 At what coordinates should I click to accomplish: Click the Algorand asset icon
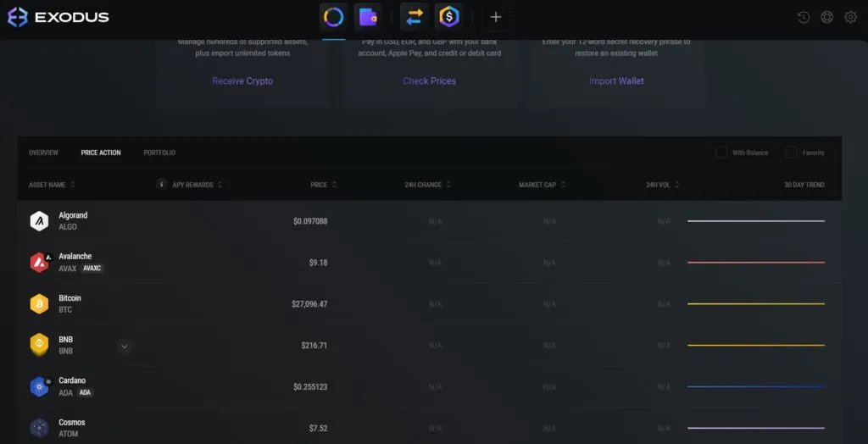tap(39, 221)
